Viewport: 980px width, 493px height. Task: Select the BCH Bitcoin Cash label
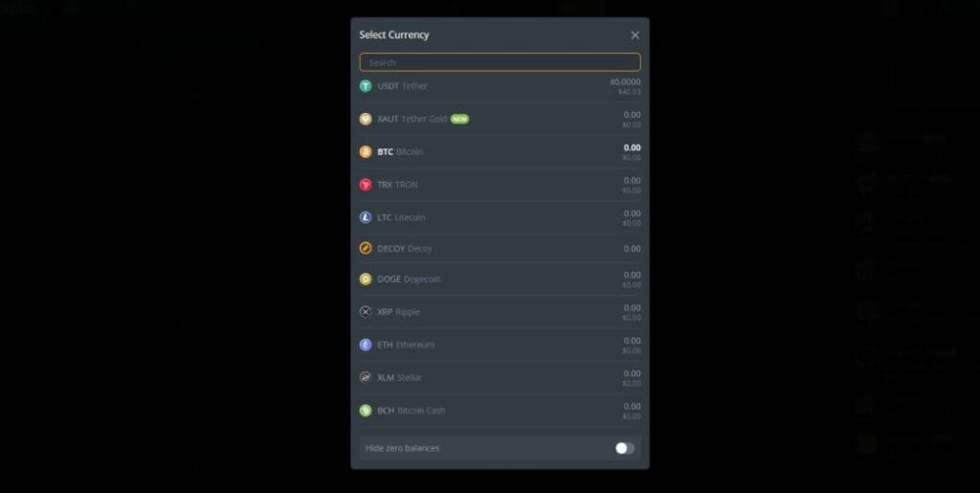point(412,411)
